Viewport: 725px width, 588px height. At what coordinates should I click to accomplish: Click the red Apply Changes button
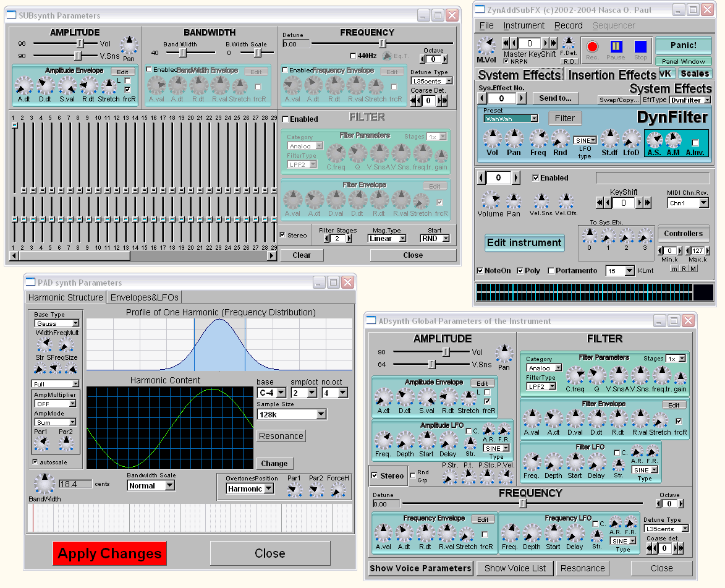click(x=109, y=553)
